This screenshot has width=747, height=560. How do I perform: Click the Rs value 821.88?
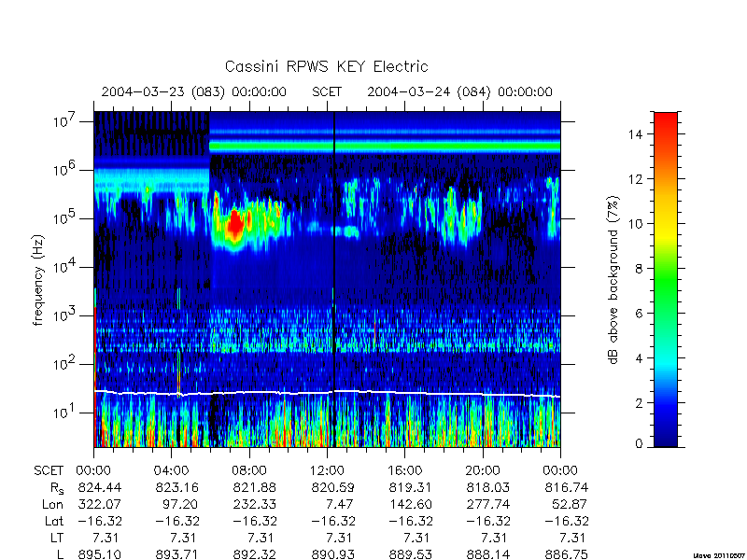tap(254, 487)
